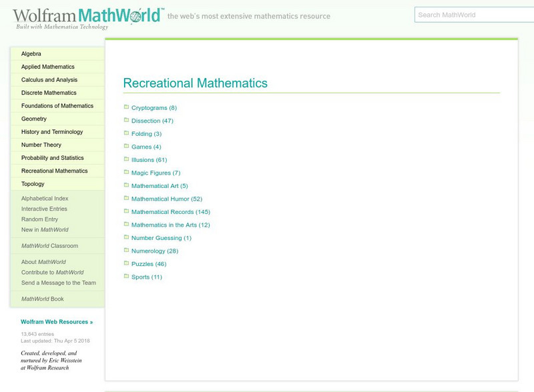Browse Numerology (28) entries
Image resolution: width=534 pixels, height=392 pixels.
click(155, 251)
